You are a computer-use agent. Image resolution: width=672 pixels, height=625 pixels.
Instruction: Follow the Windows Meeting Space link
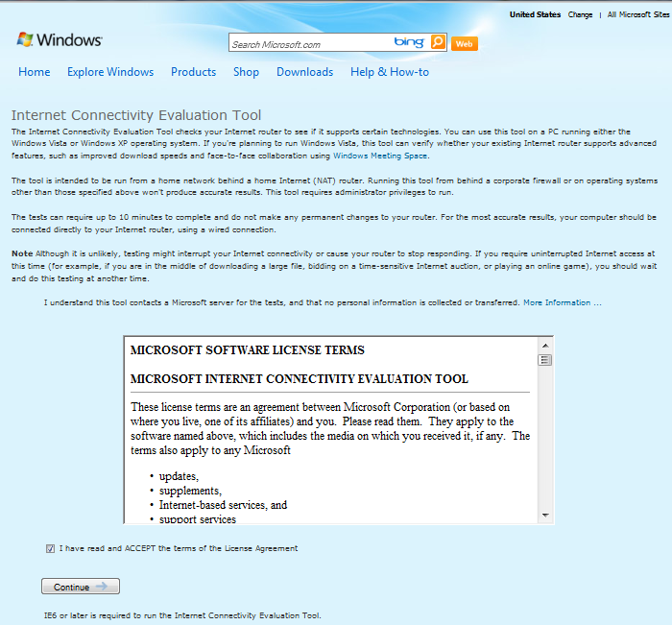click(x=380, y=156)
